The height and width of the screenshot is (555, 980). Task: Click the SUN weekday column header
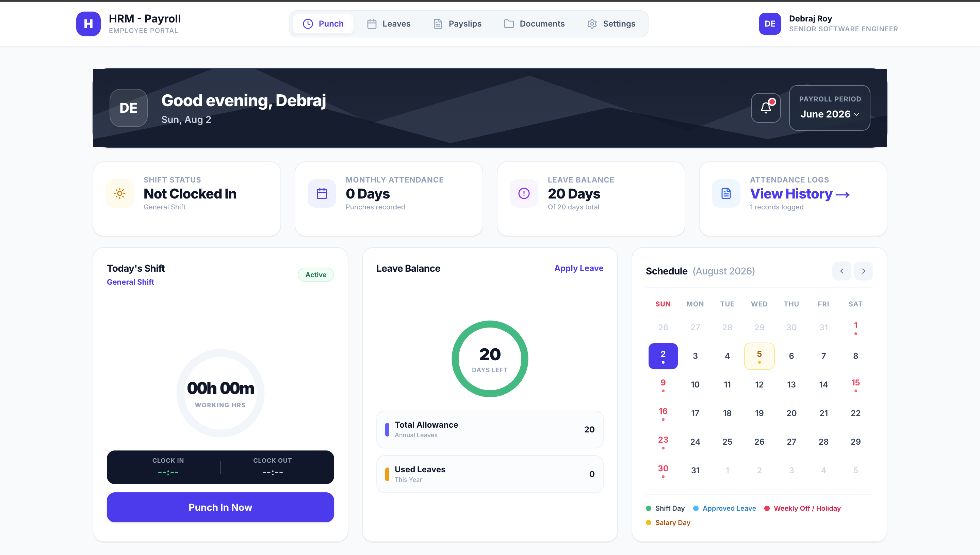663,304
